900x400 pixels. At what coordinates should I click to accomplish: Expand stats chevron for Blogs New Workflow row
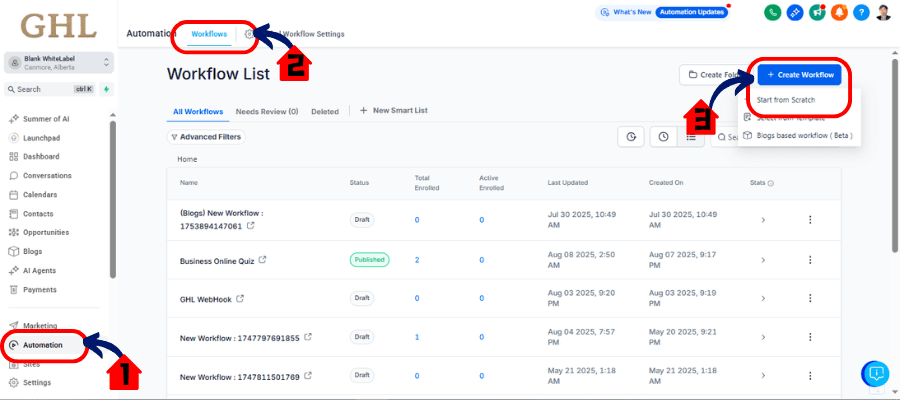762,220
